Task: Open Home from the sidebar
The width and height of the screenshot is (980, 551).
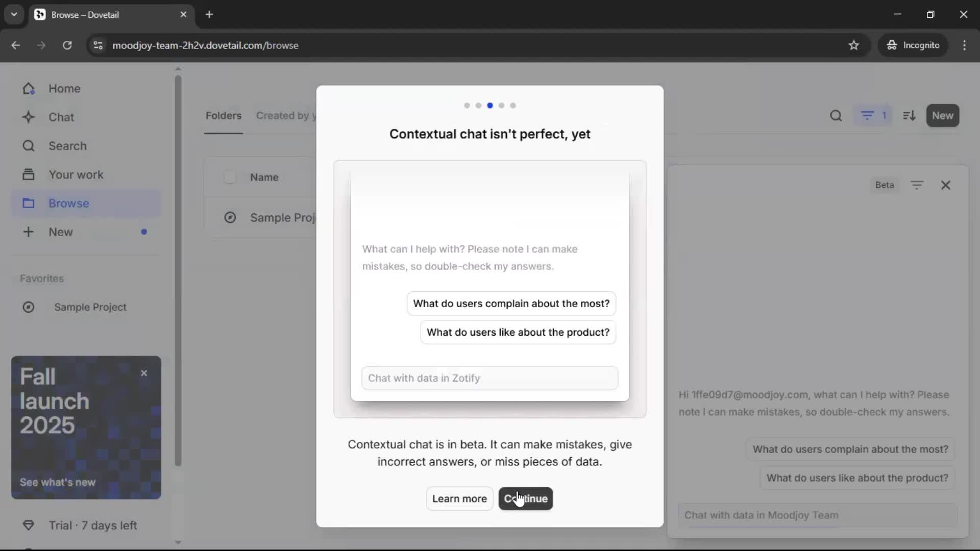Action: (64, 88)
